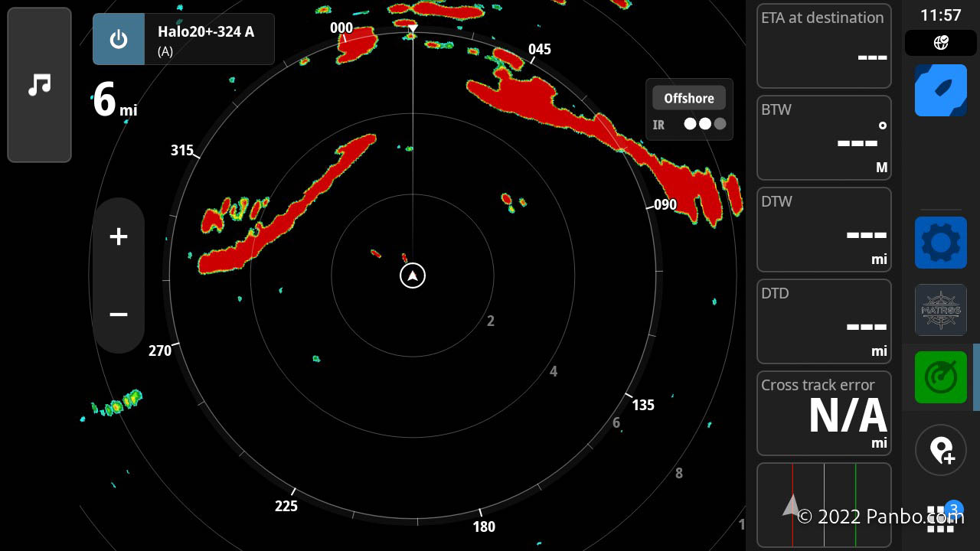The height and width of the screenshot is (551, 980).
Task: Open the music media control panel
Action: (39, 85)
